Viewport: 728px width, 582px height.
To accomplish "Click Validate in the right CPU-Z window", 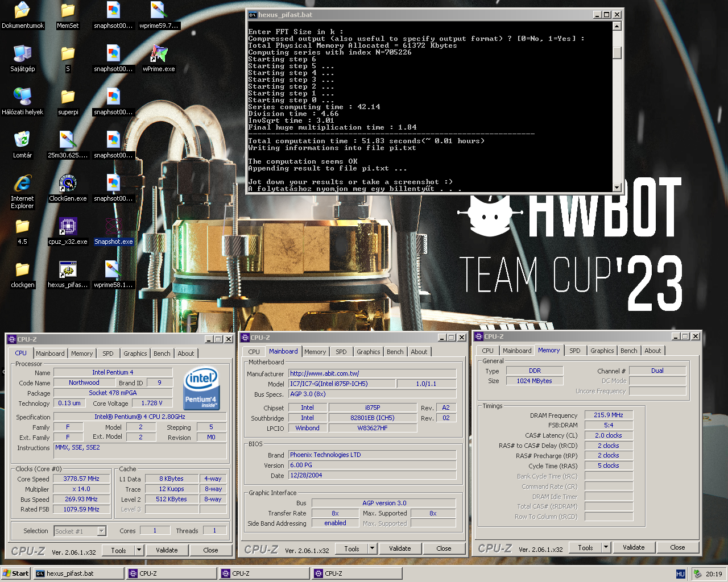I will coord(634,547).
